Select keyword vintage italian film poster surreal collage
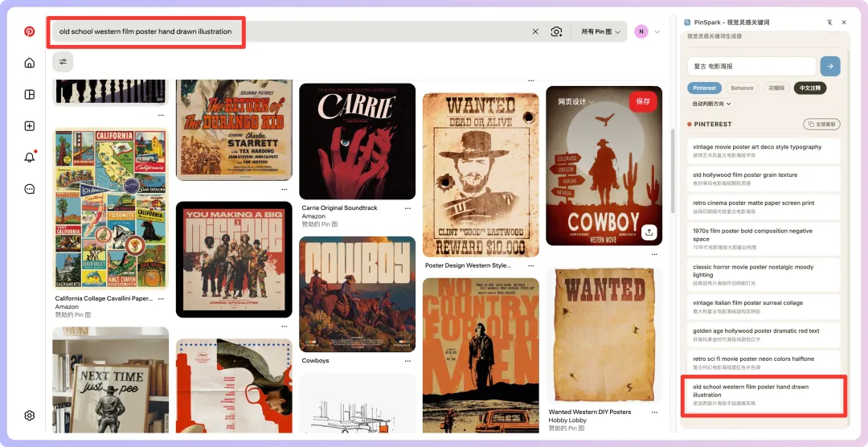The height and width of the screenshot is (447, 868). point(764,306)
